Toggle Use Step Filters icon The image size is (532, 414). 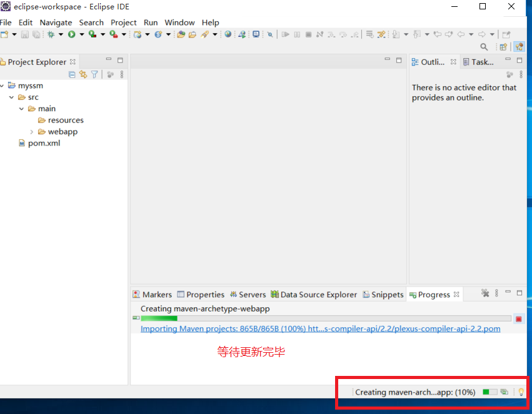(381, 34)
